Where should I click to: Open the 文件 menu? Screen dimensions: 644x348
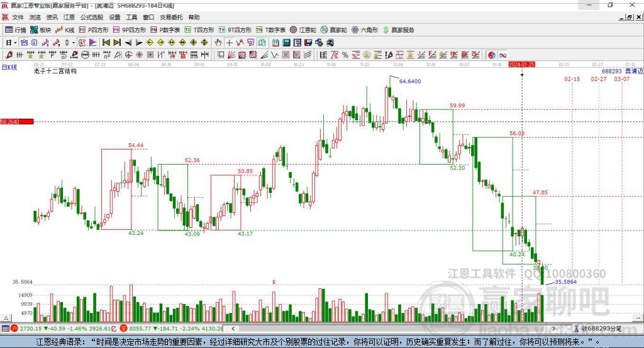tap(18, 17)
